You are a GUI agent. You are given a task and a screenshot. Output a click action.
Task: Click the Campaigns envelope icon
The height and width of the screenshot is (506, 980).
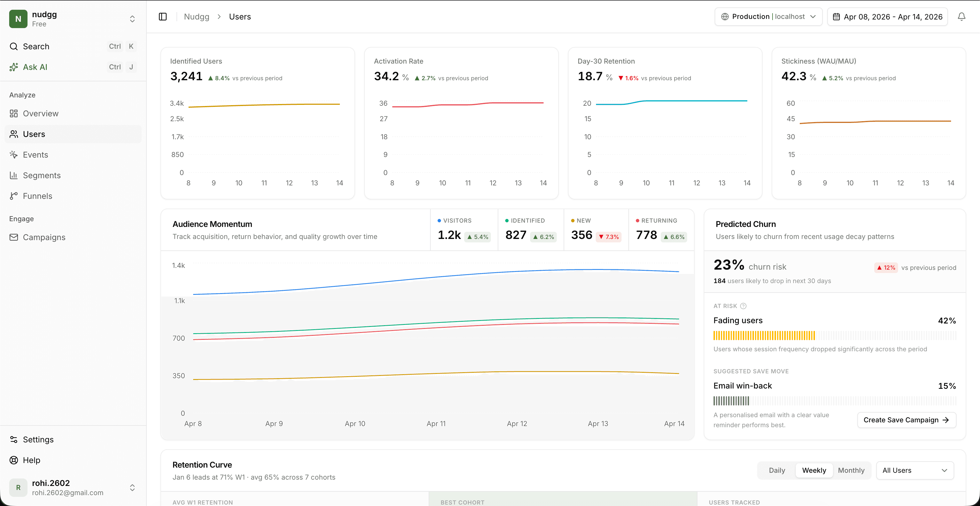[x=14, y=237]
